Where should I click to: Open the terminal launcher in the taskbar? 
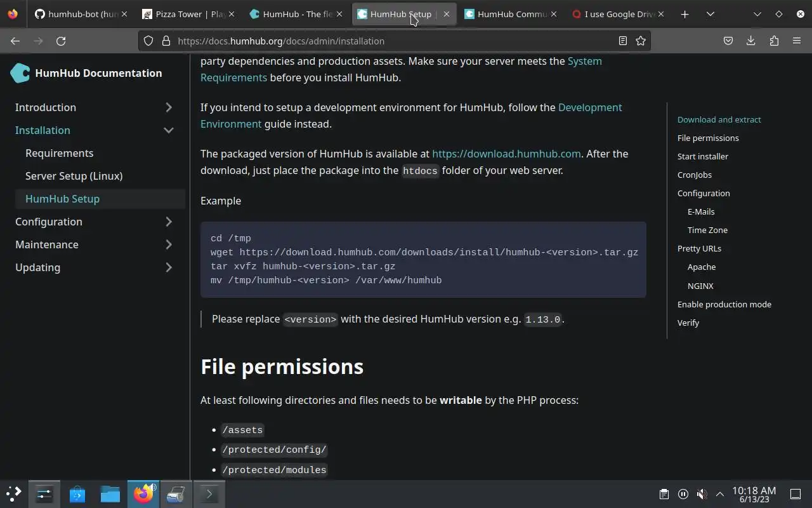(209, 493)
